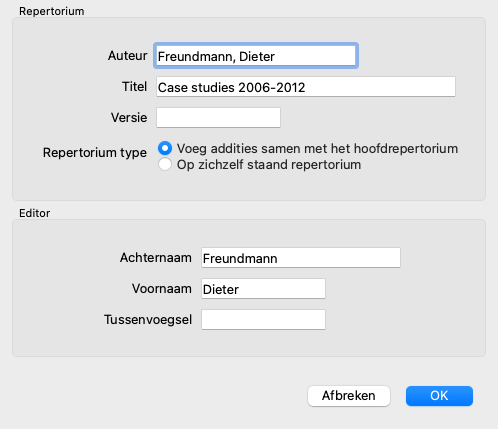Click the 'Voeg addities samen met het hoofdrepertorium' label text

coord(317,149)
